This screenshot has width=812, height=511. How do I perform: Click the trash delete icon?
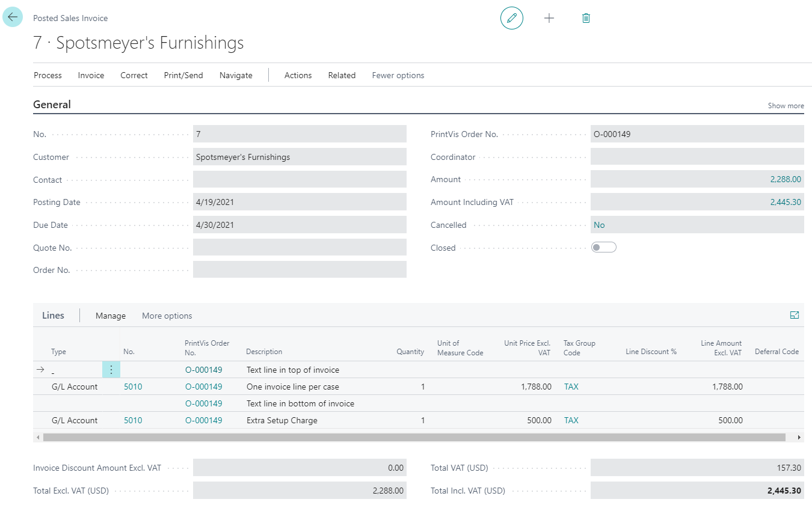(586, 18)
